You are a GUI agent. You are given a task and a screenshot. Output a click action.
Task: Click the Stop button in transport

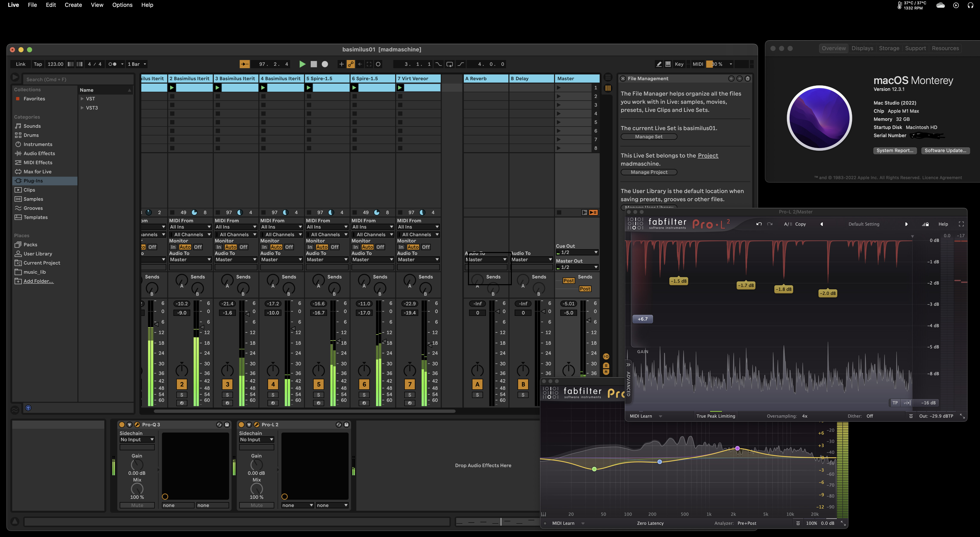click(x=313, y=64)
